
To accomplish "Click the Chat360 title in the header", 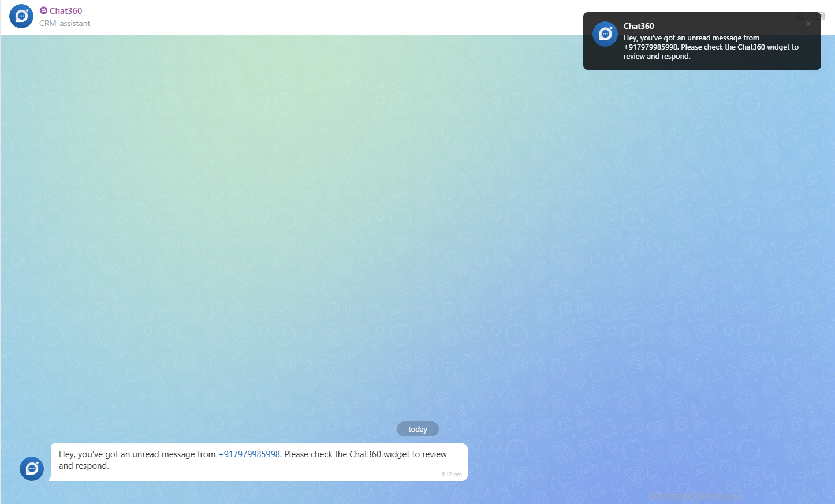I will click(66, 10).
